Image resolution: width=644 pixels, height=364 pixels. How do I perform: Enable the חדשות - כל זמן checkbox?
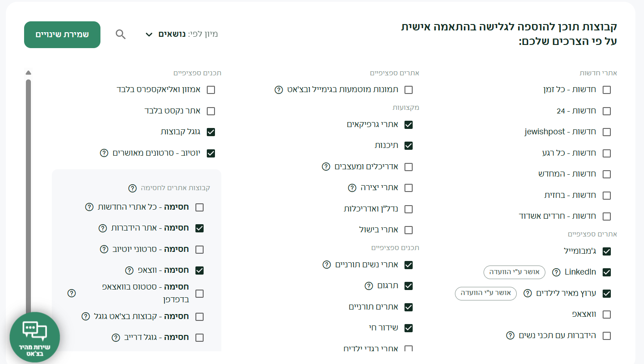[x=606, y=90]
